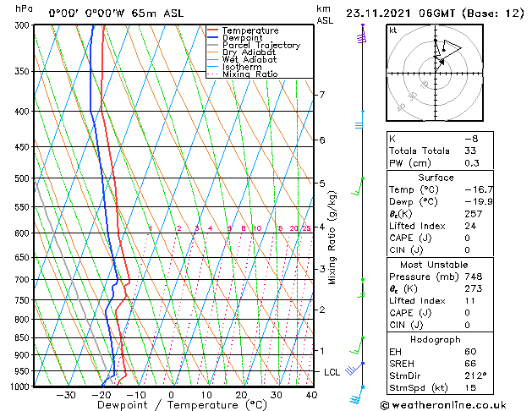Click the '700' pressure level label
This screenshot has width=532, height=411.
click(x=23, y=280)
